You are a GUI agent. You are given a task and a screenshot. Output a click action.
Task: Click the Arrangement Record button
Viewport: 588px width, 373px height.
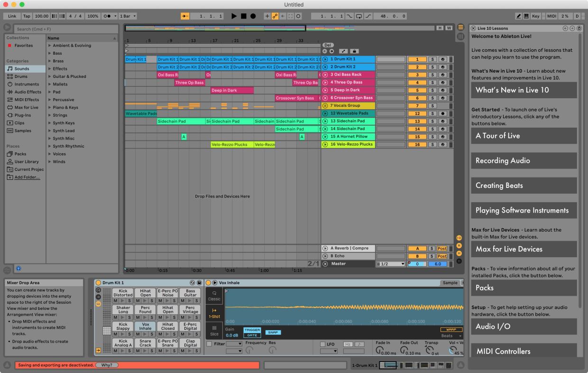tap(253, 16)
